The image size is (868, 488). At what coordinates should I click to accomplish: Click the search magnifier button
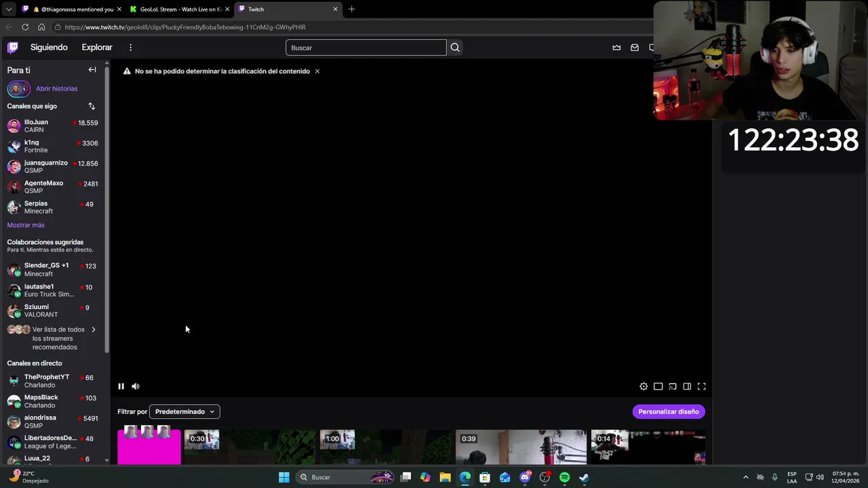455,47
